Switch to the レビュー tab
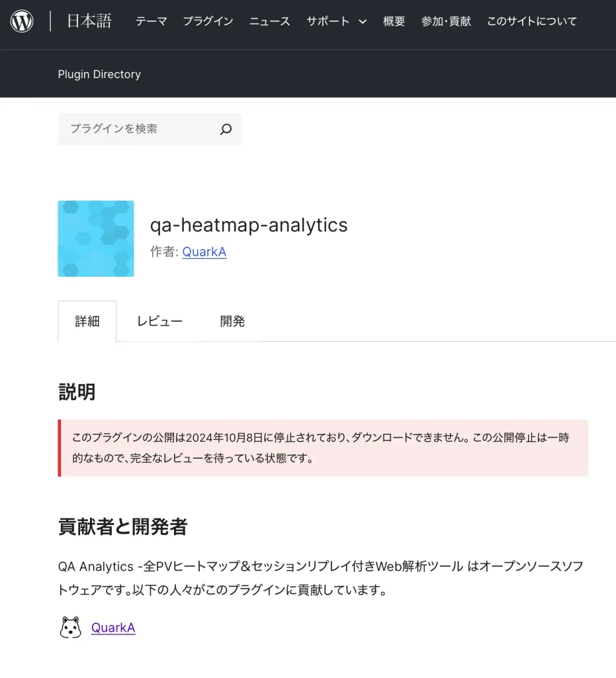 coord(160,321)
